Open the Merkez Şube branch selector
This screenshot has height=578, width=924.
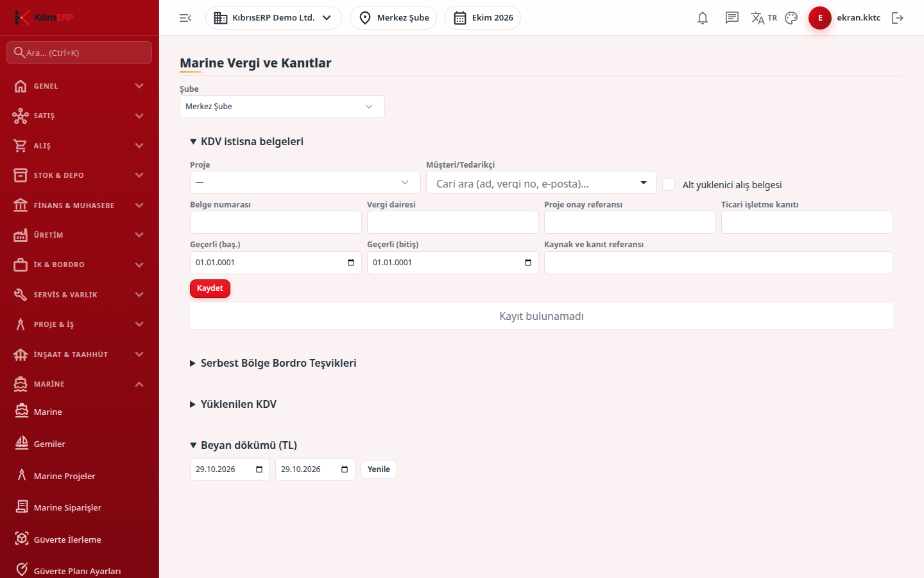(393, 18)
